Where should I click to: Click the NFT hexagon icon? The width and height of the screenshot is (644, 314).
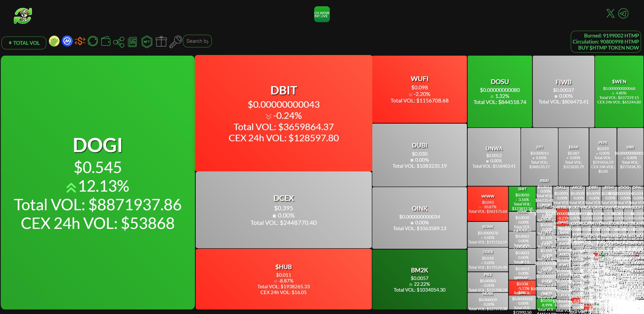[147, 42]
